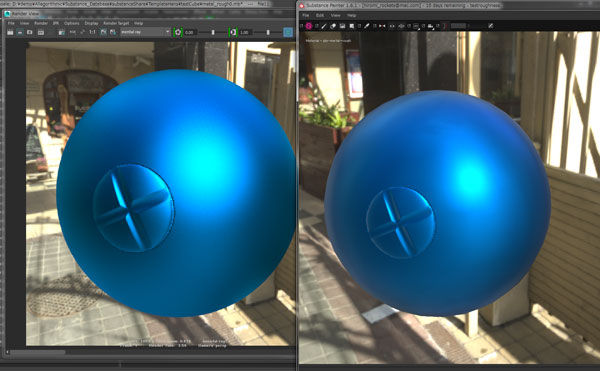Open File menu in Maya Render View
The image size is (600, 371).
pos(11,23)
